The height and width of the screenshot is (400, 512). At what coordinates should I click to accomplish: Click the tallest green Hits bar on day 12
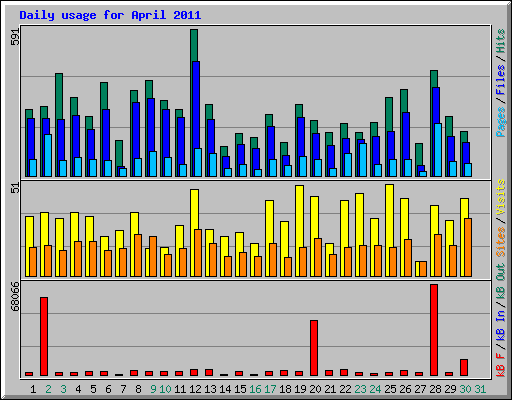pos(194,45)
